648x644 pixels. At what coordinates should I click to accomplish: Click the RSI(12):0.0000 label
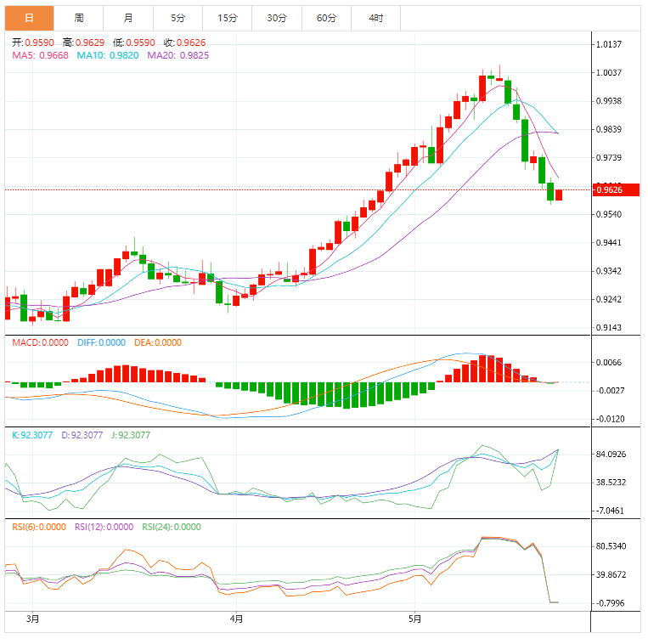click(x=104, y=527)
